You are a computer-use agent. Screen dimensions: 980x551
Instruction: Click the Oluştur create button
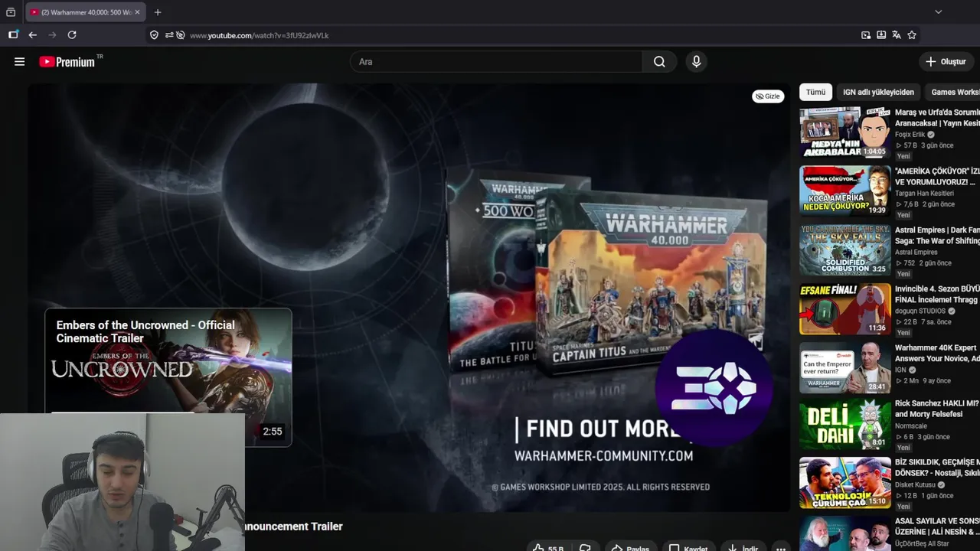[946, 62]
